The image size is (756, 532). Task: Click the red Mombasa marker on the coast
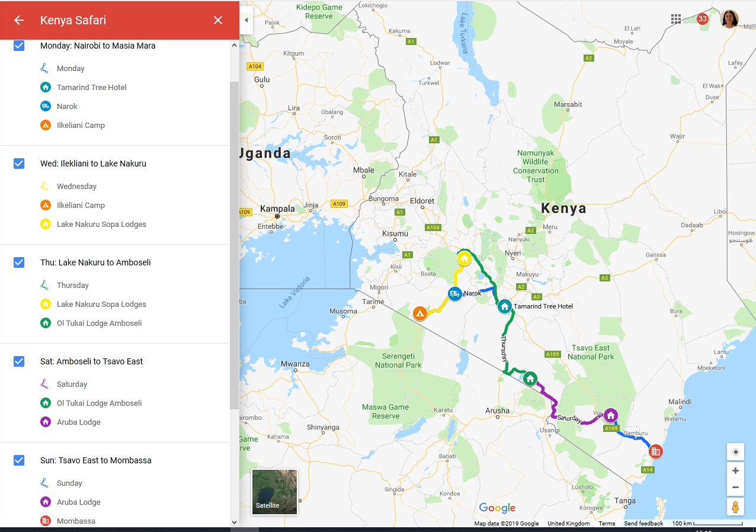click(x=655, y=451)
